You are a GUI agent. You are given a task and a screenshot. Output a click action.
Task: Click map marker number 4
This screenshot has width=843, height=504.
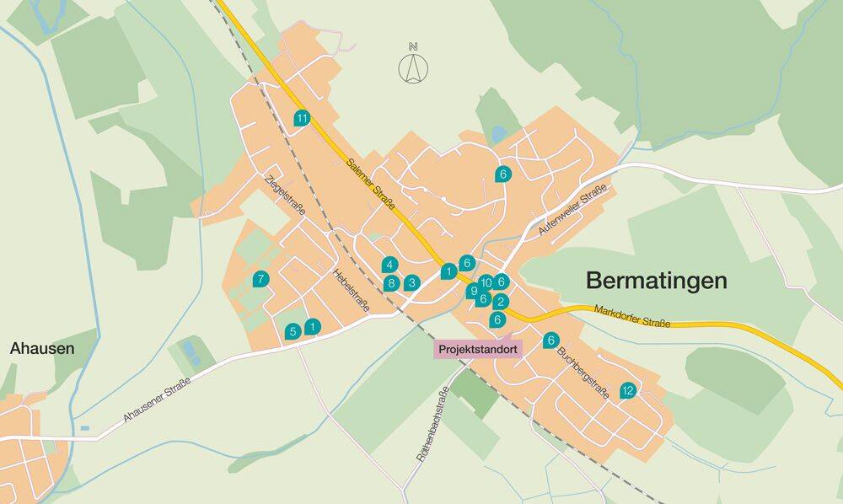click(x=389, y=265)
